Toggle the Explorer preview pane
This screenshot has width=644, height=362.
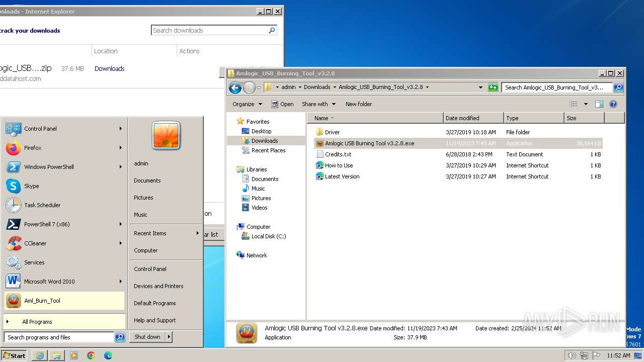[x=599, y=104]
